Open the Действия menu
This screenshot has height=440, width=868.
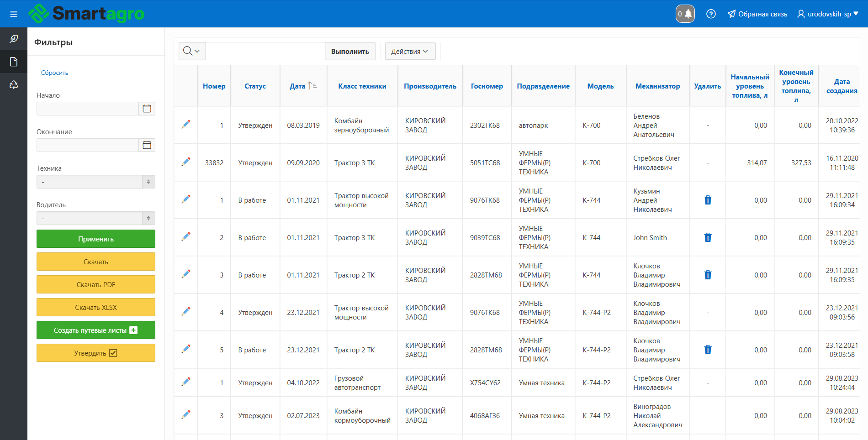(410, 51)
